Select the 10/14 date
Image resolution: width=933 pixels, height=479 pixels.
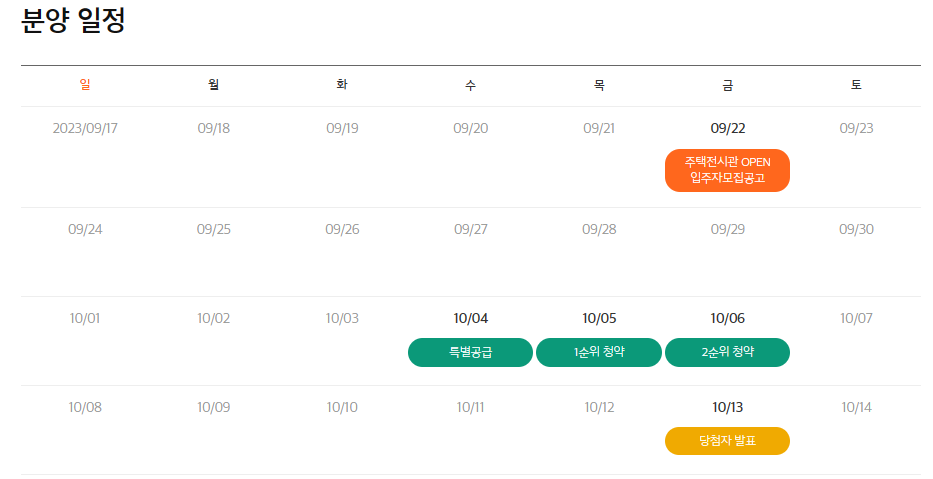coord(856,407)
